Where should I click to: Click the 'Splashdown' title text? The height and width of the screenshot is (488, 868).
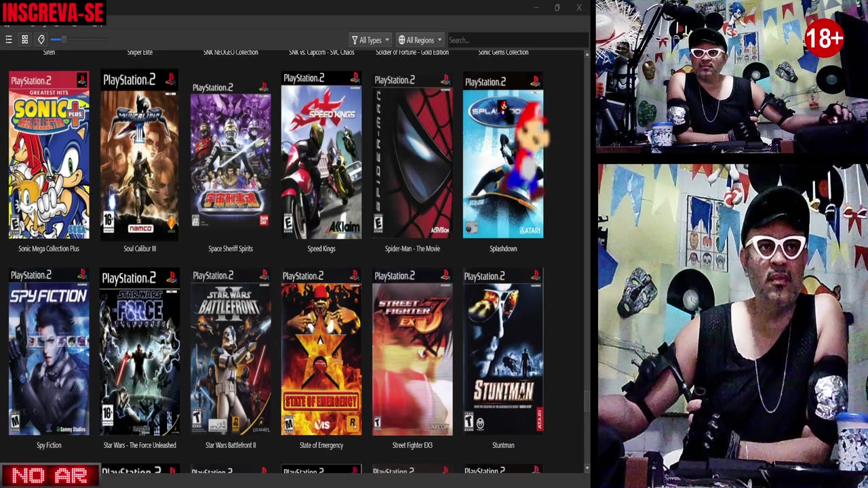[503, 249]
